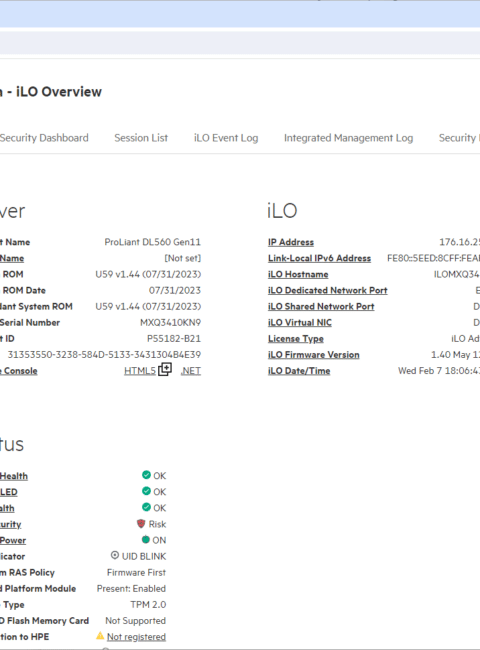
Task: Open the License Type link
Action: (296, 339)
